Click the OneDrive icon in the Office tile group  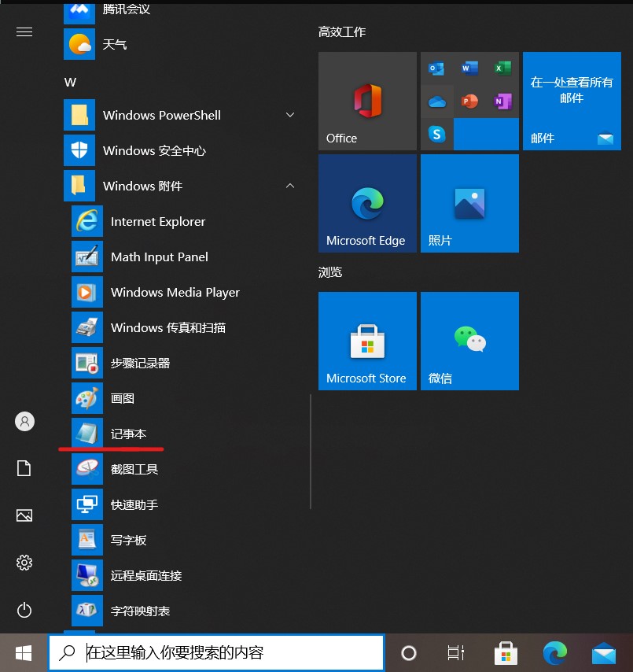[x=437, y=102]
